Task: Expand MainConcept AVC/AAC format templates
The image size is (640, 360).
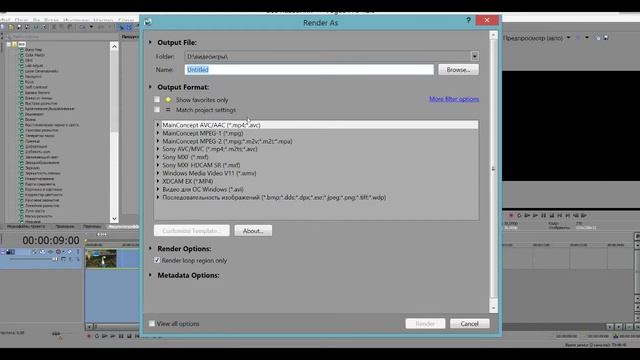Action: (x=158, y=125)
